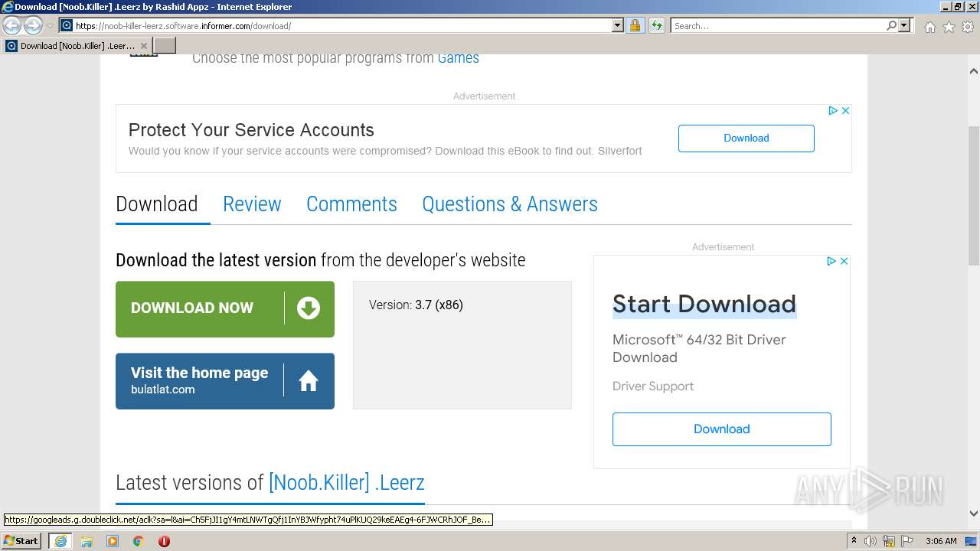Open the Action Center flag icon
Image resolution: width=980 pixels, height=551 pixels.
[x=907, y=541]
